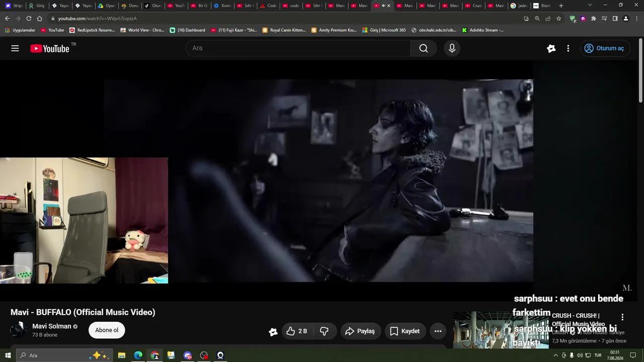The image size is (644, 362).
Task: Mute the playing tab via speaker icon
Action: pos(383,6)
